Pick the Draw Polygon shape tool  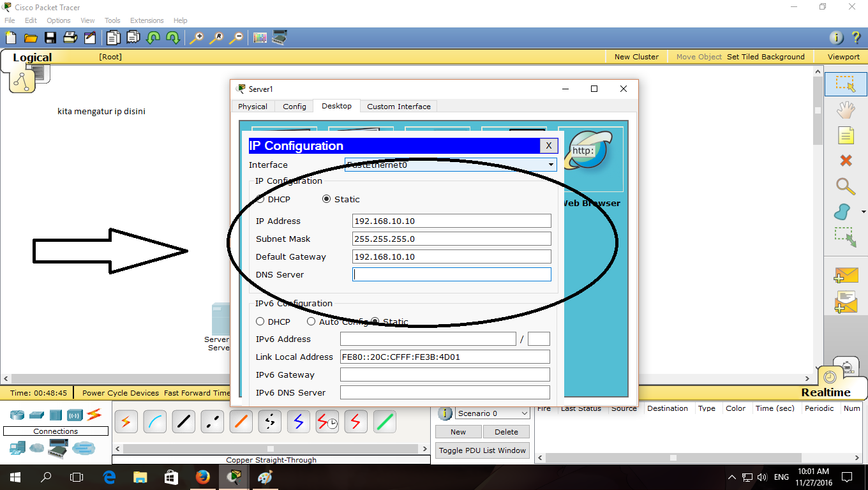[x=842, y=211]
